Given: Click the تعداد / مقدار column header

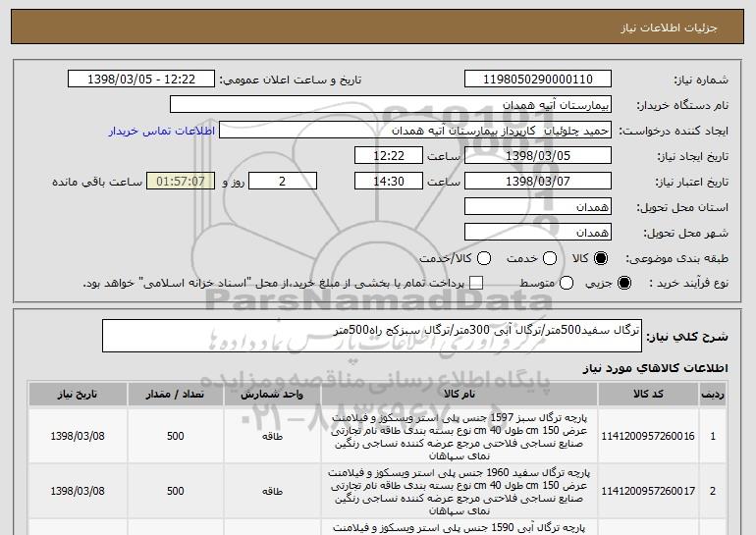Looking at the screenshot, I should [x=176, y=395].
